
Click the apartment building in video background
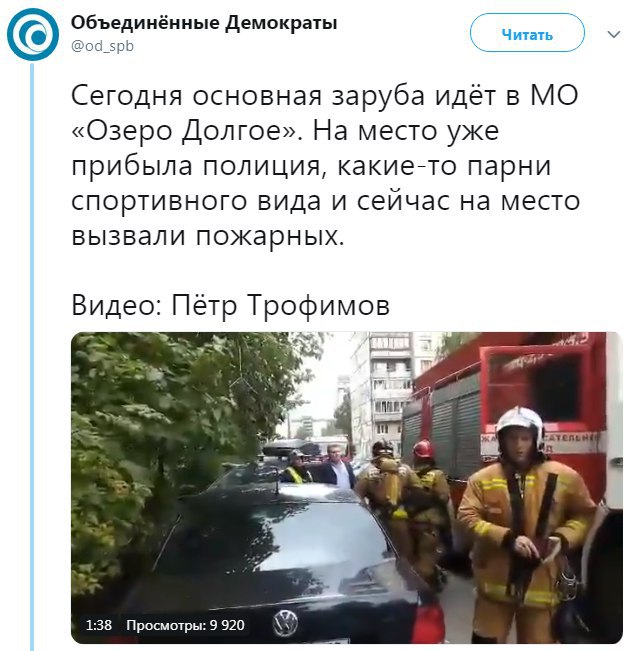point(384,390)
